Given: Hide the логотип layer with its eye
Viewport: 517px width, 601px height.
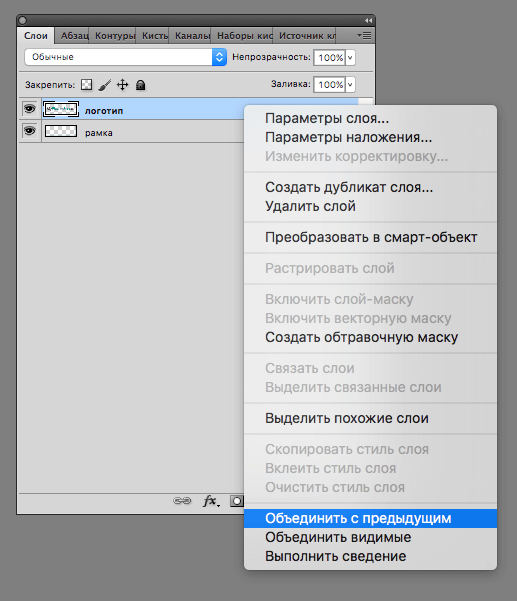Looking at the screenshot, I should pos(30,109).
